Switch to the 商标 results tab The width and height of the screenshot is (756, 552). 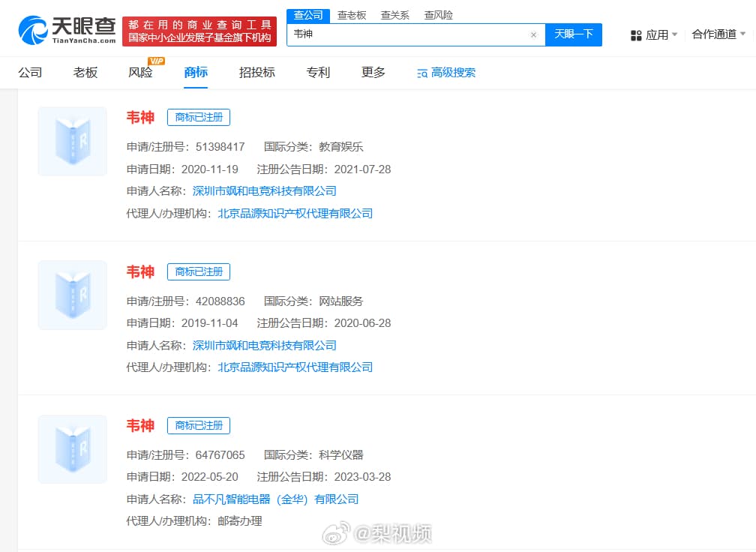tap(196, 72)
